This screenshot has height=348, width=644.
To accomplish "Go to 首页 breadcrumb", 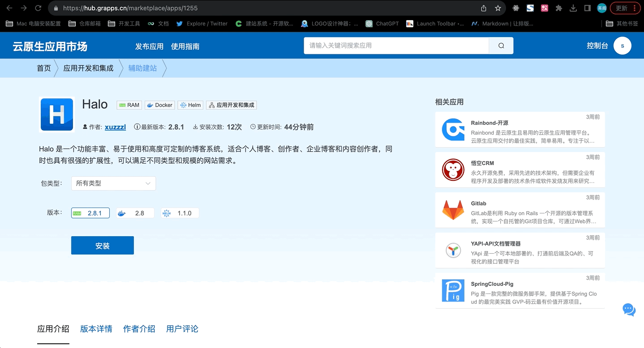I will [44, 68].
